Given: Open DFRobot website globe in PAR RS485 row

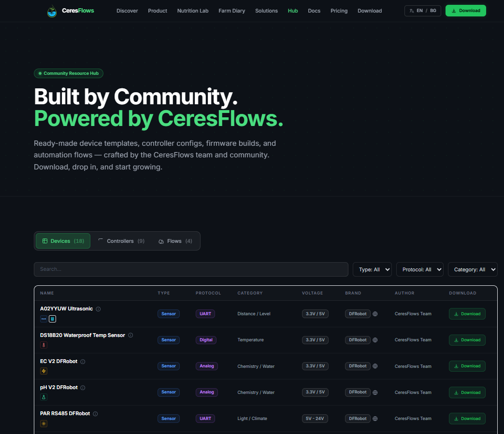Looking at the screenshot, I should pos(375,419).
